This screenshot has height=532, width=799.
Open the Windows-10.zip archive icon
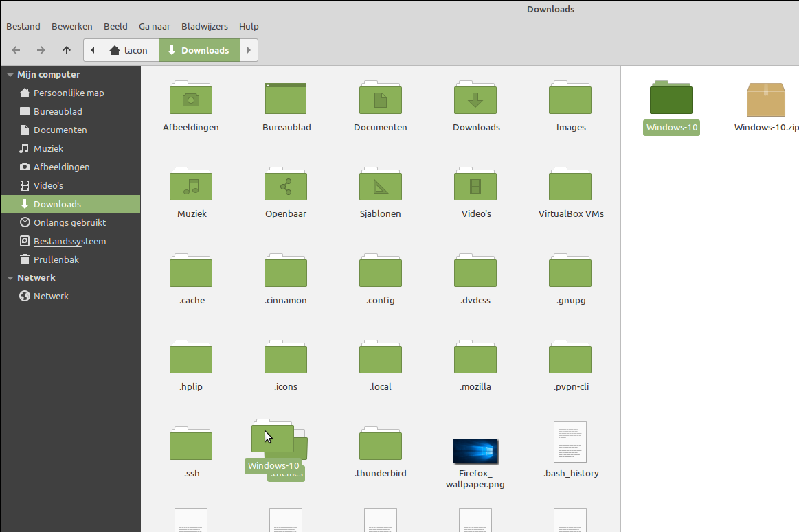[x=765, y=100]
